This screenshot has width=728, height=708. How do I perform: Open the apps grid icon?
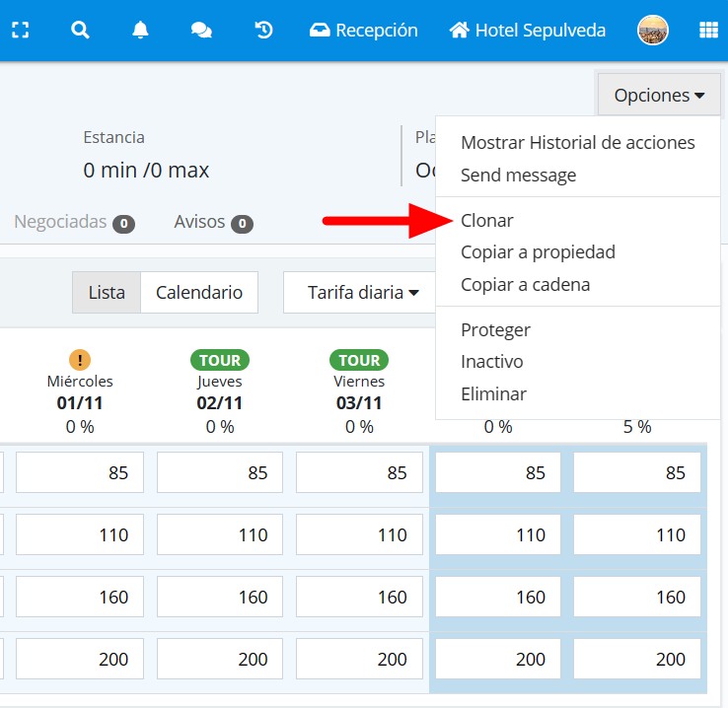(708, 31)
